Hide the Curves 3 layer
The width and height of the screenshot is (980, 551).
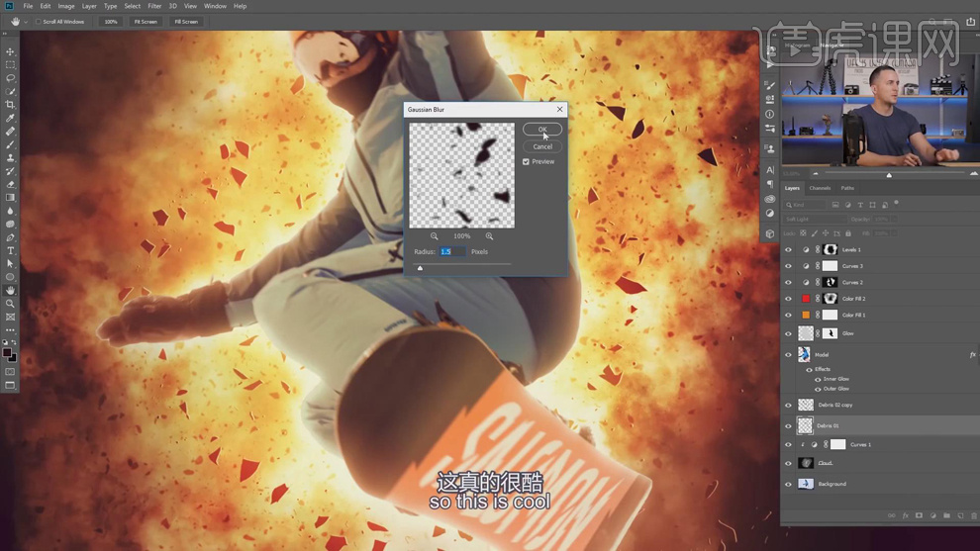788,266
